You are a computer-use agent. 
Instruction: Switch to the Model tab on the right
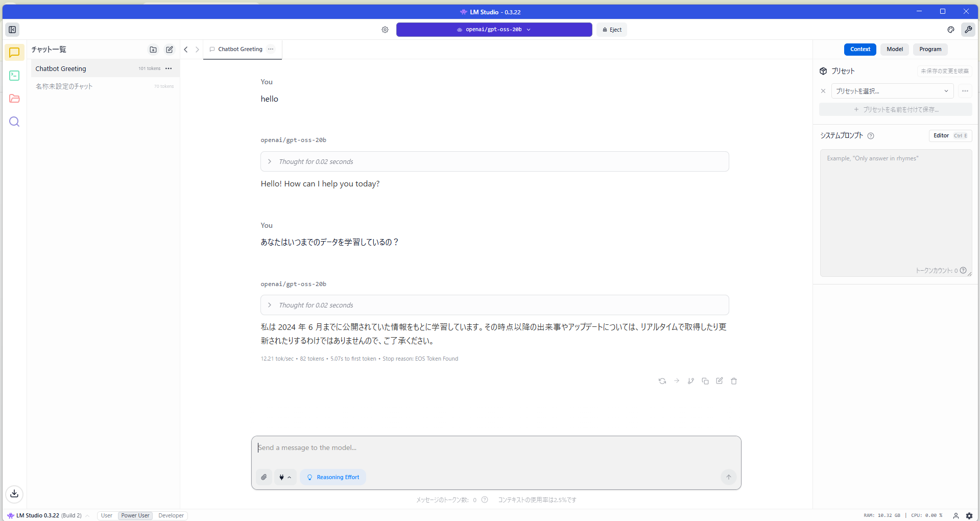click(894, 49)
